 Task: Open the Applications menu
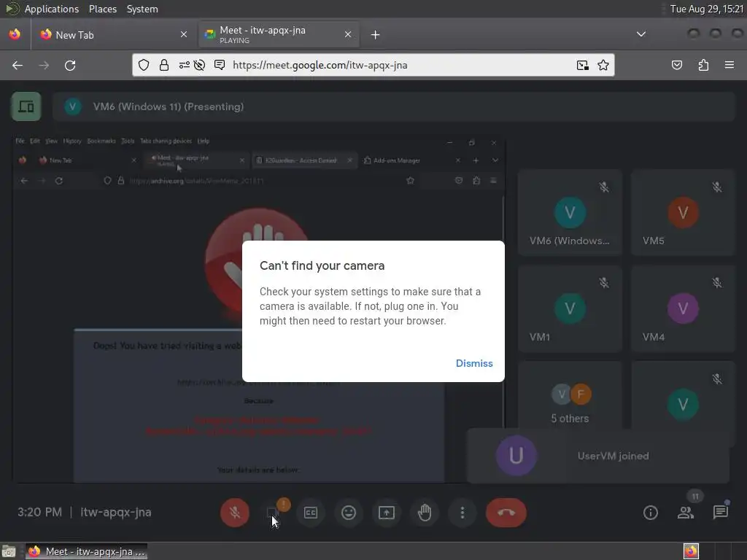(x=52, y=9)
